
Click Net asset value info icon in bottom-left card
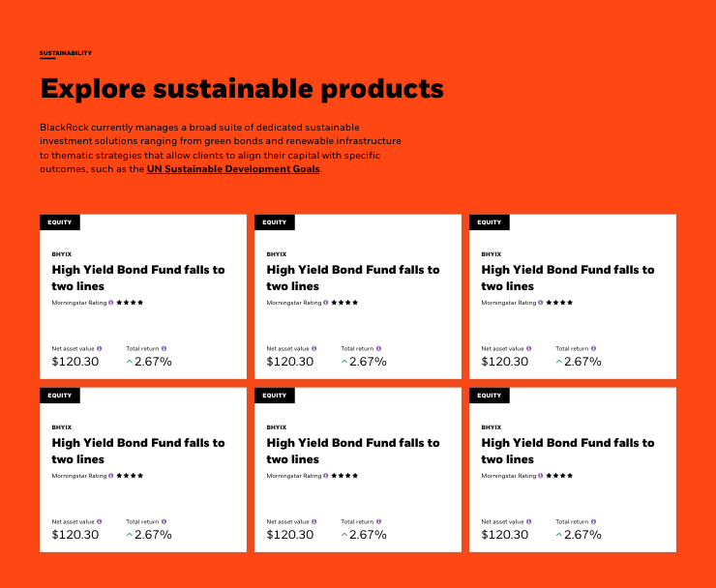99,521
